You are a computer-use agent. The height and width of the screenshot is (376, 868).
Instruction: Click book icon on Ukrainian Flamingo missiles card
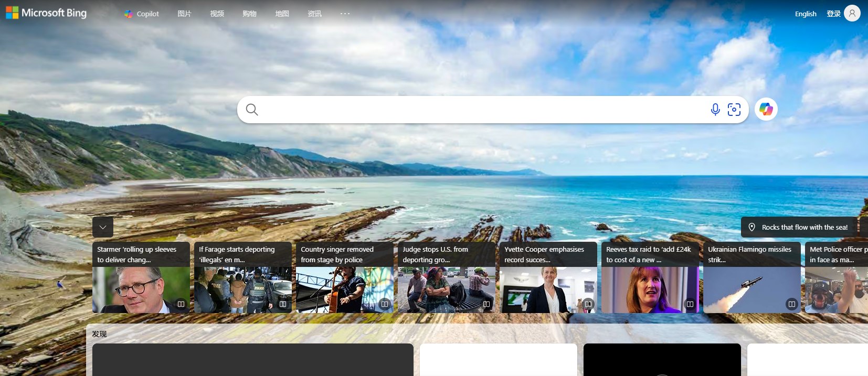click(x=791, y=304)
